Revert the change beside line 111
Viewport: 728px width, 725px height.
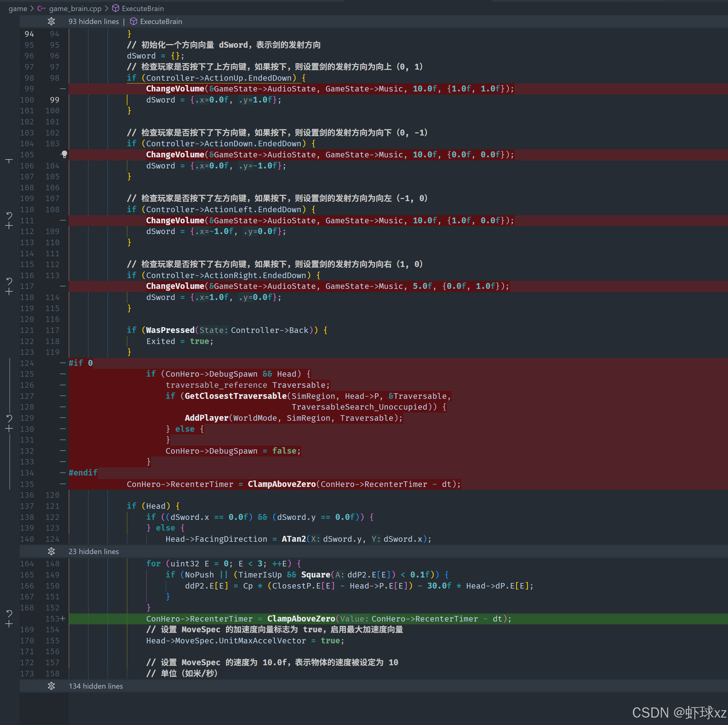[x=10, y=215]
